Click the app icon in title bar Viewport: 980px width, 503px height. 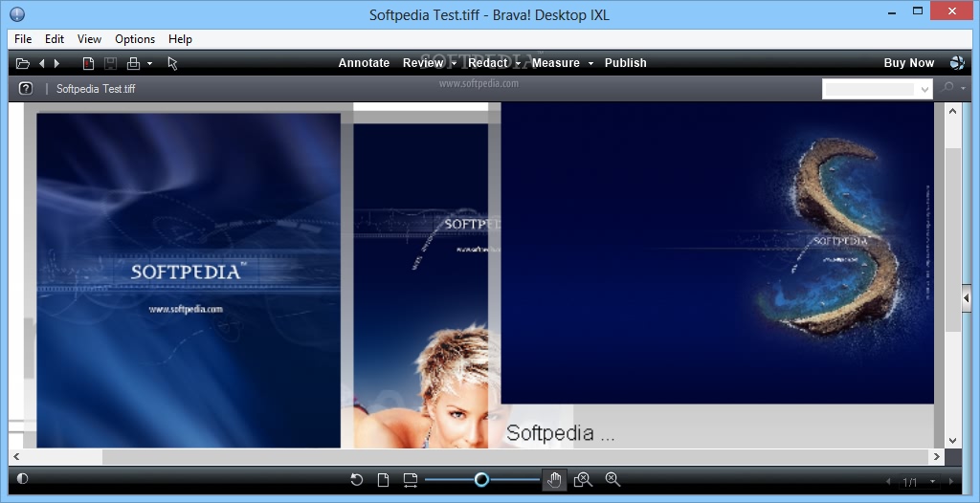point(17,14)
